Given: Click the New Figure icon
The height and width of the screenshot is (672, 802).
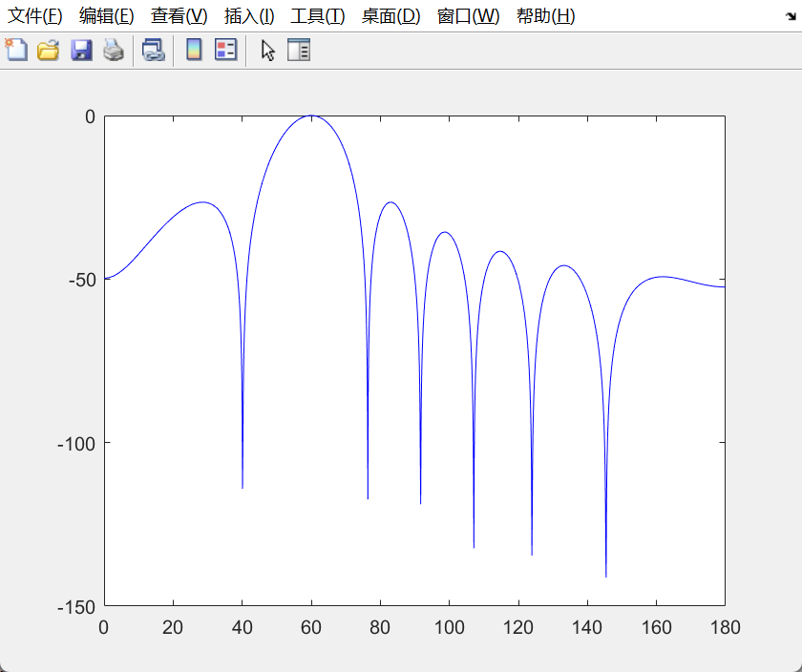Looking at the screenshot, I should [16, 51].
